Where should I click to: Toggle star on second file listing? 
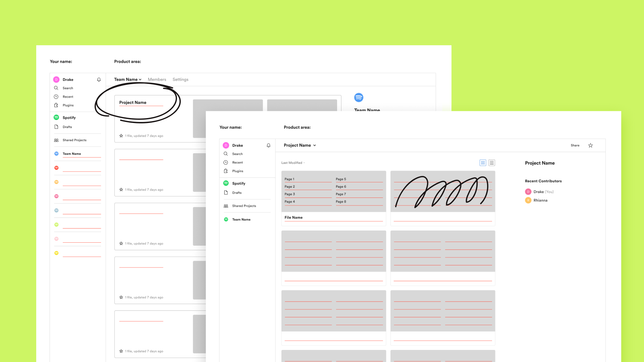click(x=121, y=189)
